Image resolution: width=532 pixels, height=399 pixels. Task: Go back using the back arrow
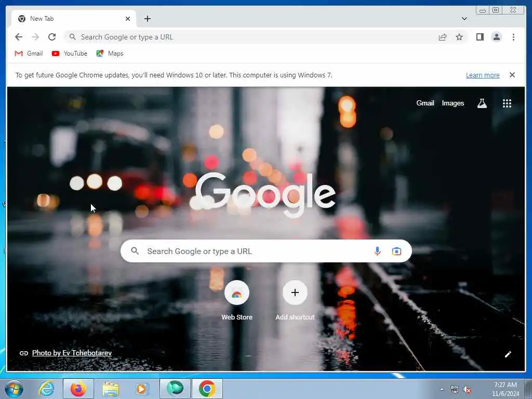[19, 37]
